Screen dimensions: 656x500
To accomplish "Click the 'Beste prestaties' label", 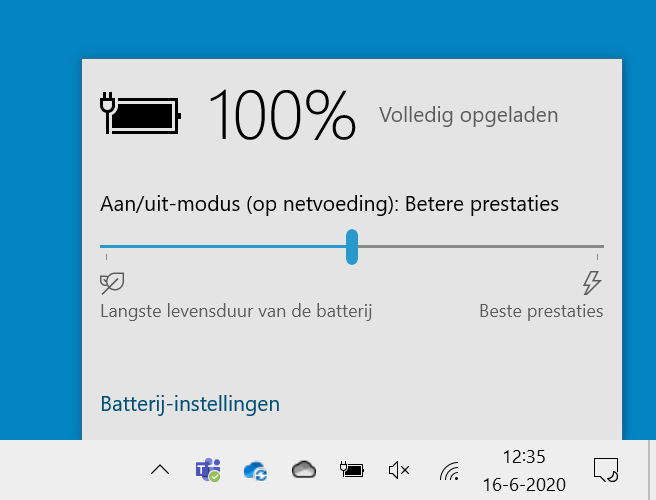I will click(541, 311).
